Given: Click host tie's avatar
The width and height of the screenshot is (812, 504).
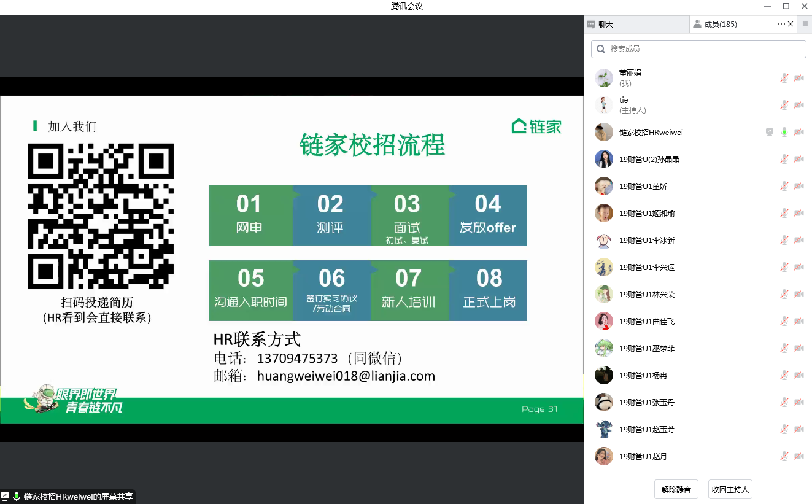Looking at the screenshot, I should point(604,105).
